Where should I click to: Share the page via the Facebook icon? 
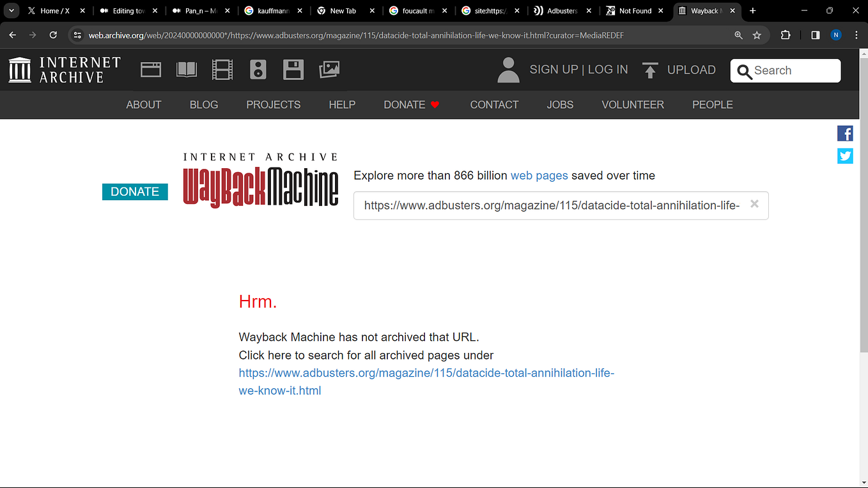pyautogui.click(x=845, y=133)
